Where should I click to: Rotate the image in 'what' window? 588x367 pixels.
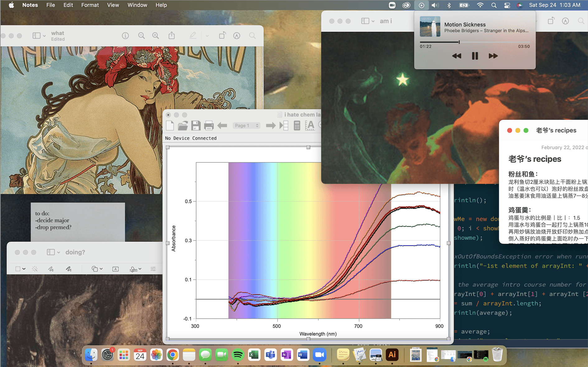click(x=222, y=35)
